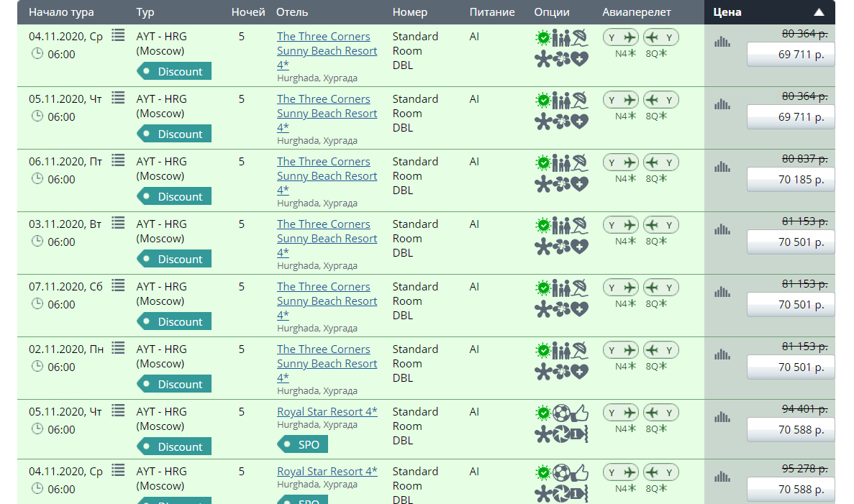Show price chart icon for 04.11.2020 Three Corners row
This screenshot has height=504, width=854.
722,42
